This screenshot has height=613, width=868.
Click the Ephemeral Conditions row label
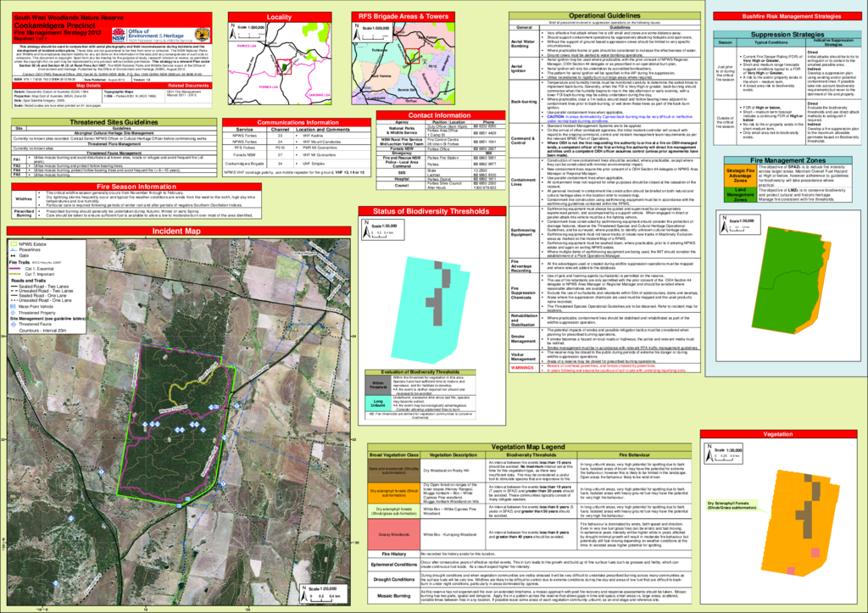tap(393, 565)
